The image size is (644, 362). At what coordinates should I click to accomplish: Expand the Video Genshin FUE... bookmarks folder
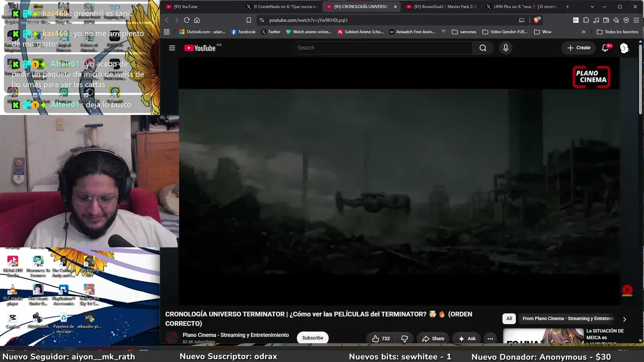point(505,32)
